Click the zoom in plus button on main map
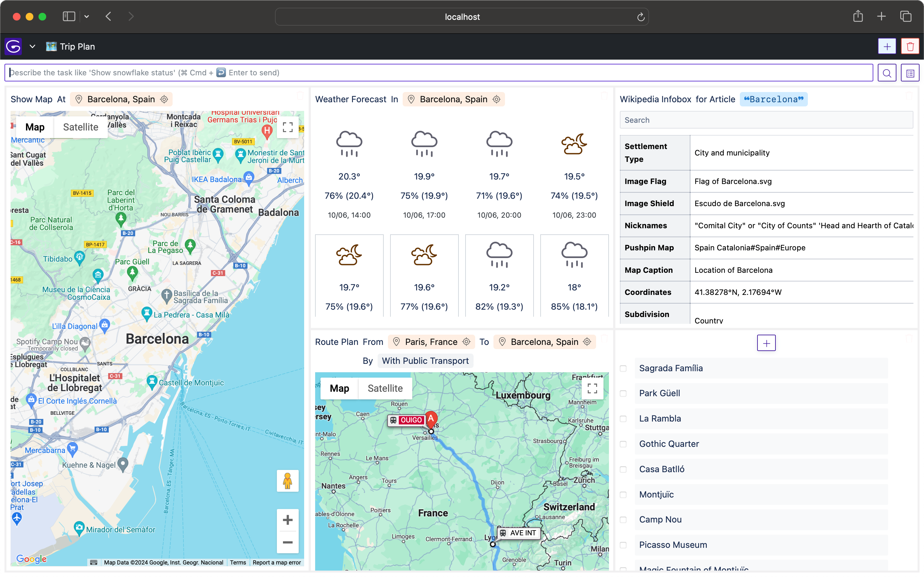Image resolution: width=924 pixels, height=577 pixels. click(287, 520)
